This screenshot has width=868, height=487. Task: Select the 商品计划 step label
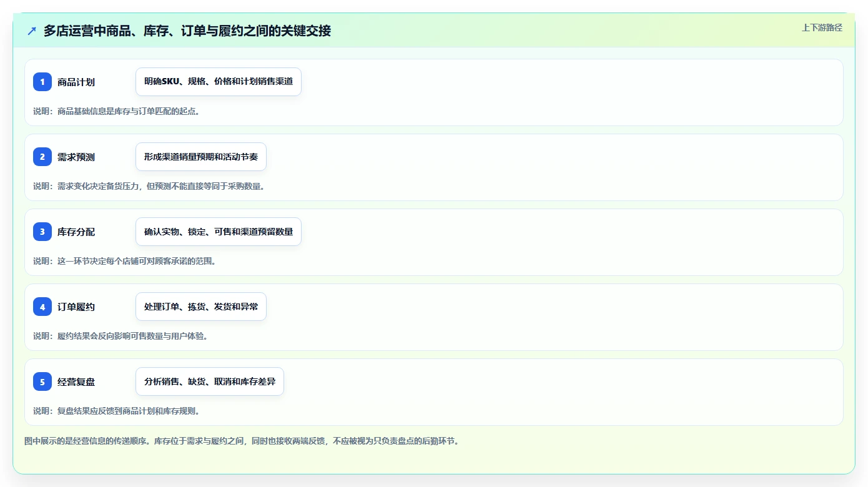(x=76, y=82)
